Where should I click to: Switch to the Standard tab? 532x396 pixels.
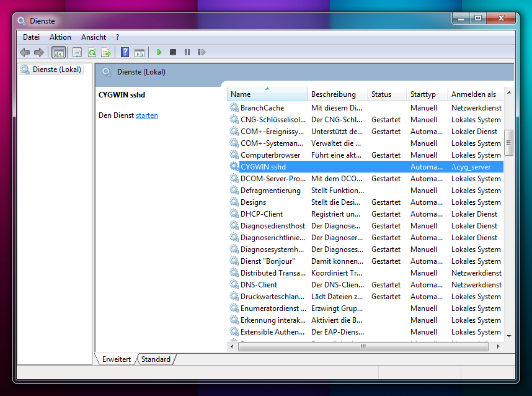156,359
